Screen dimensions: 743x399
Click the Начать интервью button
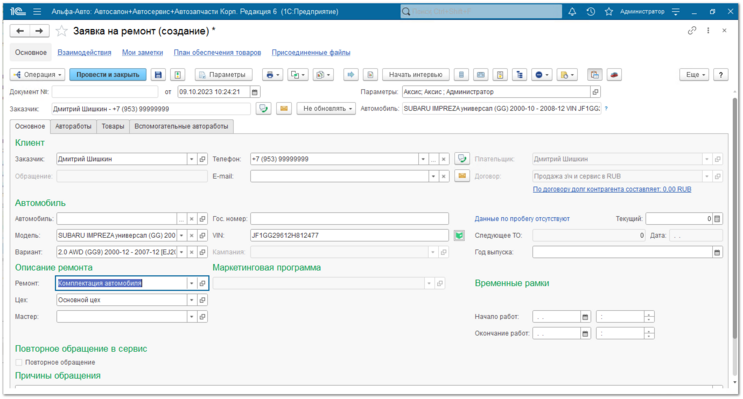coord(416,75)
